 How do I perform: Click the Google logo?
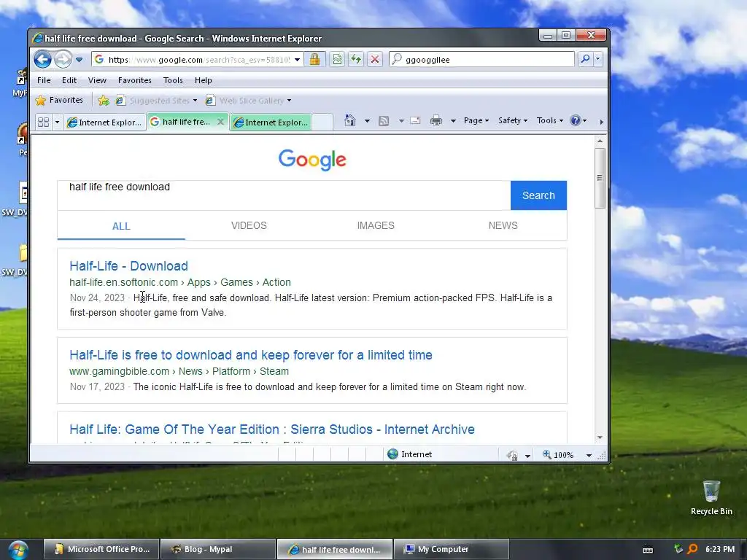312,160
